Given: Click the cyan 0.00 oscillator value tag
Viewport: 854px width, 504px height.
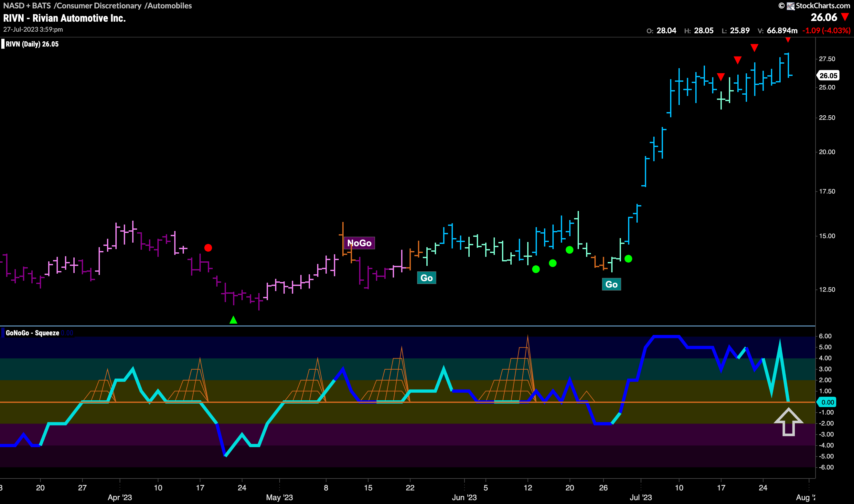Looking at the screenshot, I should [x=827, y=402].
